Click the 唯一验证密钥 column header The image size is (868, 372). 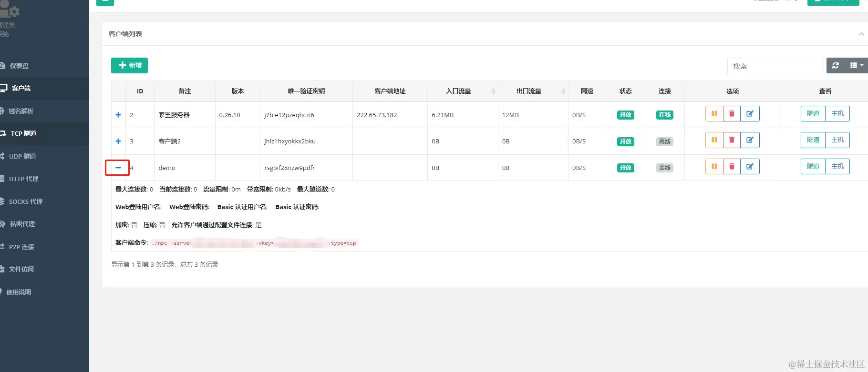(x=306, y=91)
